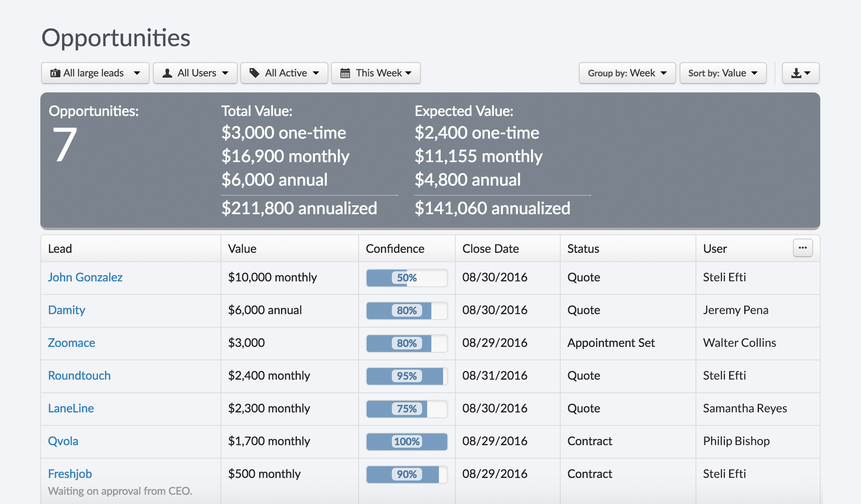Click the person icon in All Users filter
The width and height of the screenshot is (861, 504).
tap(167, 73)
